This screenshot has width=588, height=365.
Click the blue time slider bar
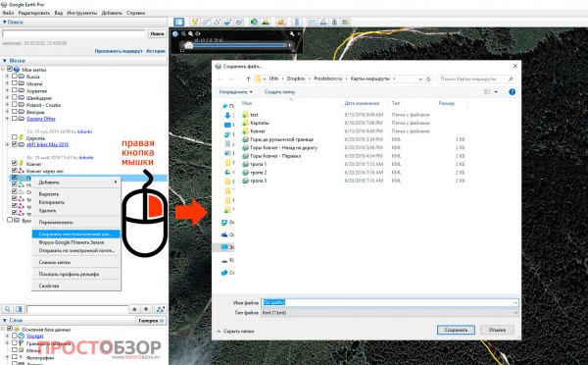(x=240, y=45)
